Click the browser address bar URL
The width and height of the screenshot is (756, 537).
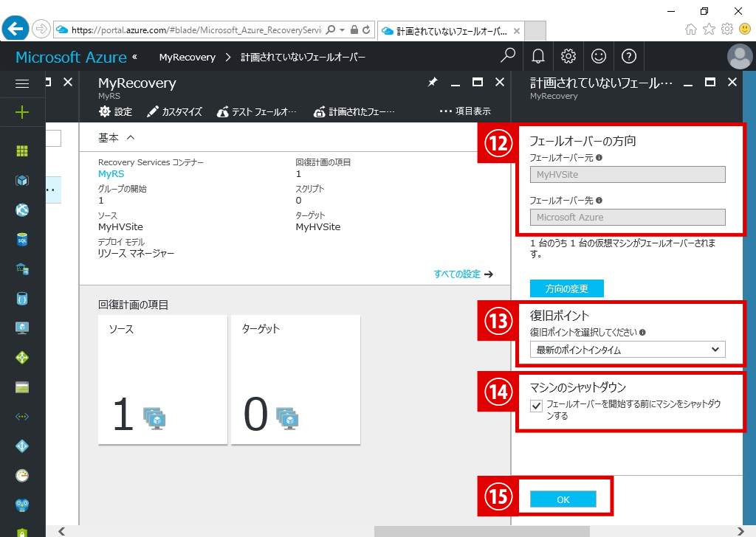[x=196, y=30]
